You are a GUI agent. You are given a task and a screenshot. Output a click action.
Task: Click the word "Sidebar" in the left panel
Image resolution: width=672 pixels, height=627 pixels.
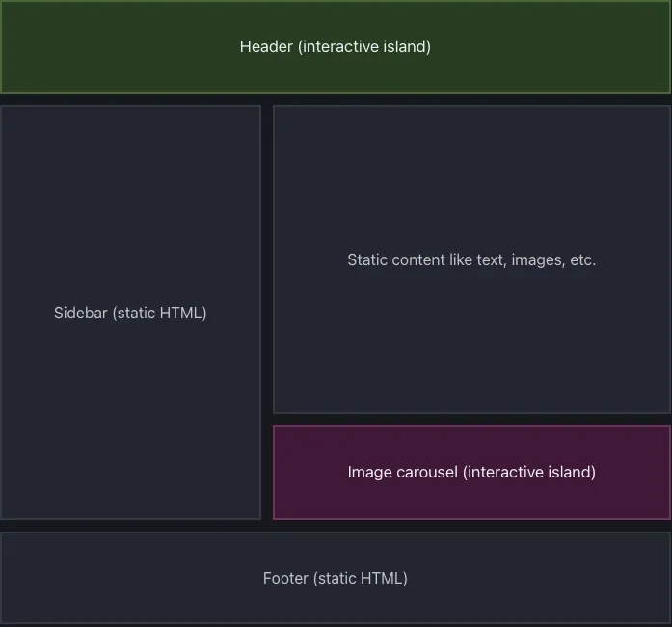[81, 313]
